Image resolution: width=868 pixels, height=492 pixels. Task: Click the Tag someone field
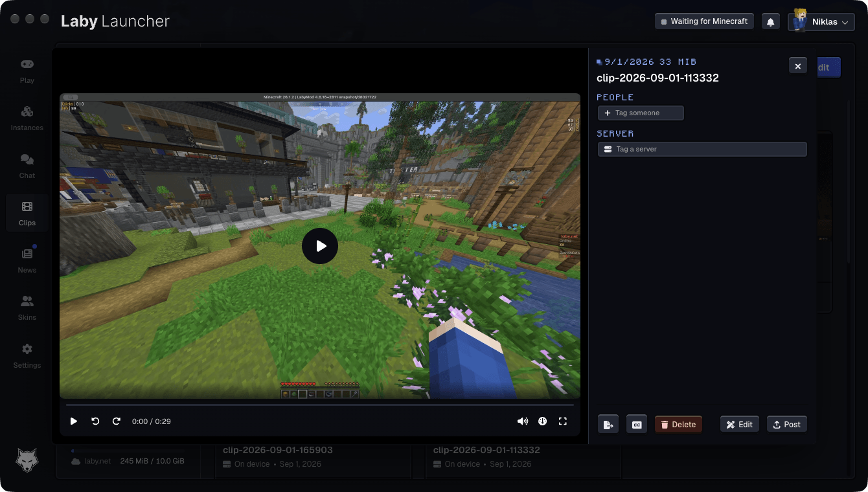click(x=641, y=113)
